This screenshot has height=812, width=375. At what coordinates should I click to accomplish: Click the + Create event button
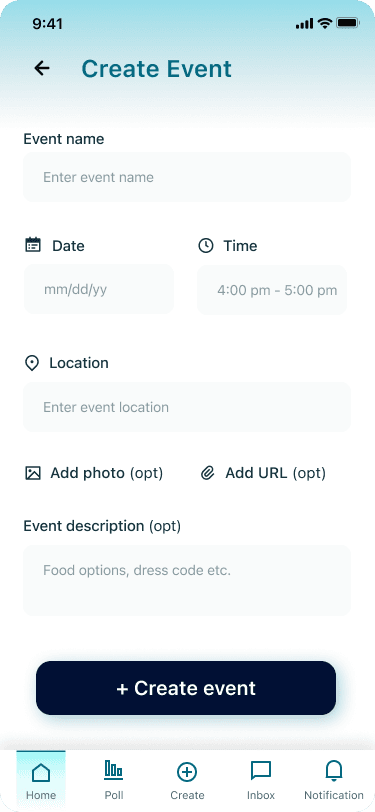point(186,688)
